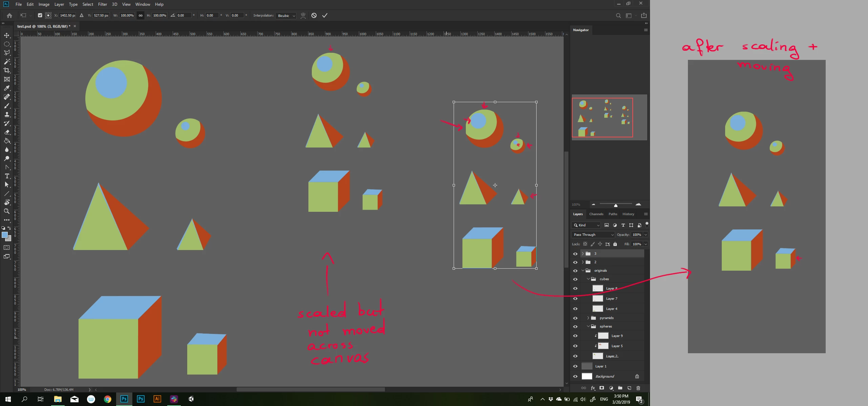
Task: Expand the pyramids layer group
Action: (x=588, y=318)
